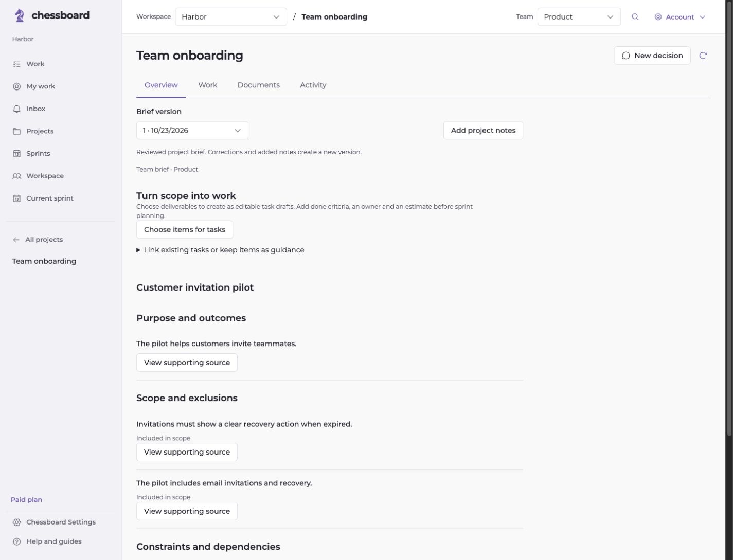
Task: View supporting source for pilot helps customers
Action: [187, 363]
